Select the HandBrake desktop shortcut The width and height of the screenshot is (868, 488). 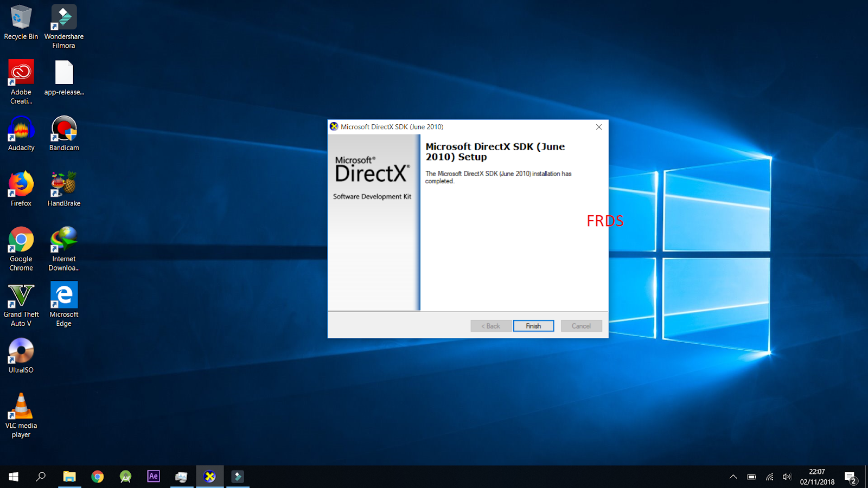(64, 189)
